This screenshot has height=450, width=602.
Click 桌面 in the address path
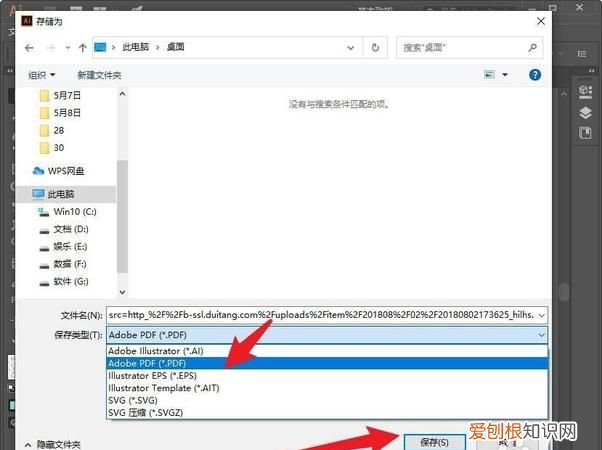click(x=176, y=47)
